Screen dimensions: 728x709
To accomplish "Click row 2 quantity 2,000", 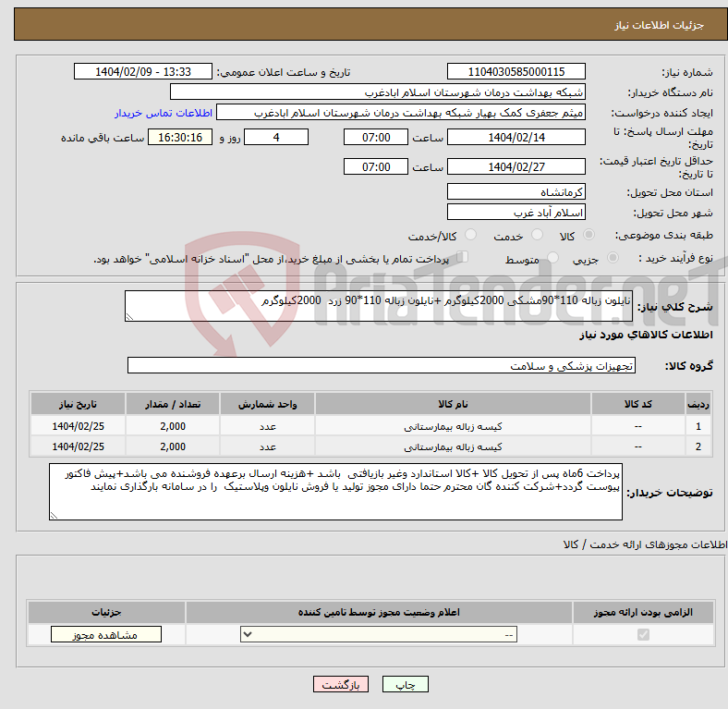I will tap(173, 446).
